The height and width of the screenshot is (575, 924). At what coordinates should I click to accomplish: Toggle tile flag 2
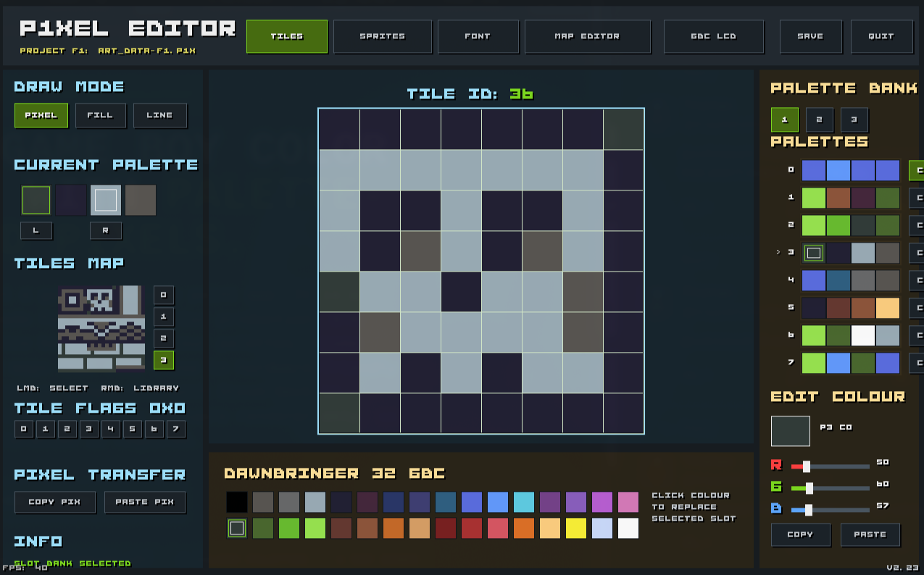coord(67,429)
